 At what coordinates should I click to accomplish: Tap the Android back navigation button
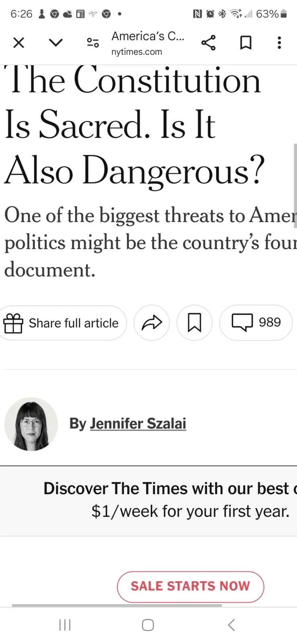[x=231, y=625]
